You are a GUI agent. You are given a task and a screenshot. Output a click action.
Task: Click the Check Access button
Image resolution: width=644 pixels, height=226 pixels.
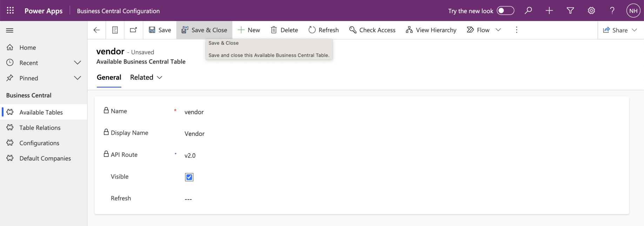[373, 30]
